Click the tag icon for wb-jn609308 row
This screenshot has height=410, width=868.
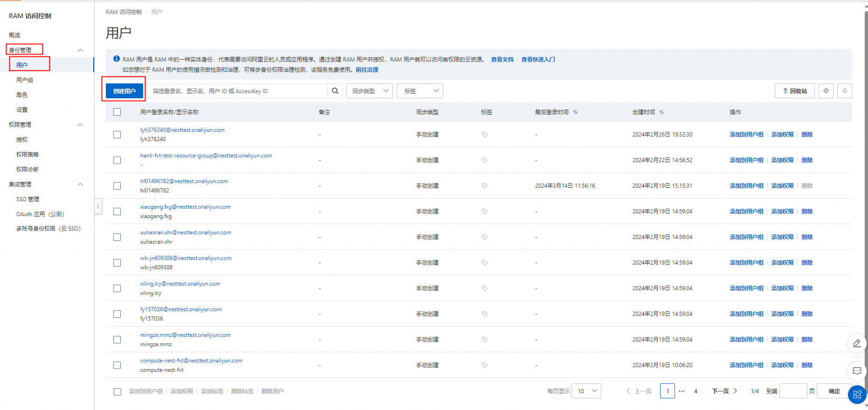tap(484, 263)
